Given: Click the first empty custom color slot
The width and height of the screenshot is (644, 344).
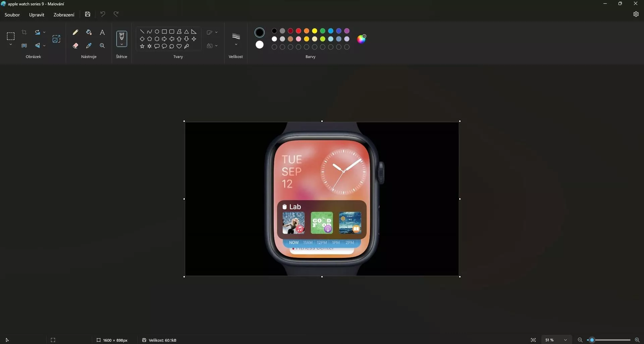Looking at the screenshot, I should click(274, 47).
